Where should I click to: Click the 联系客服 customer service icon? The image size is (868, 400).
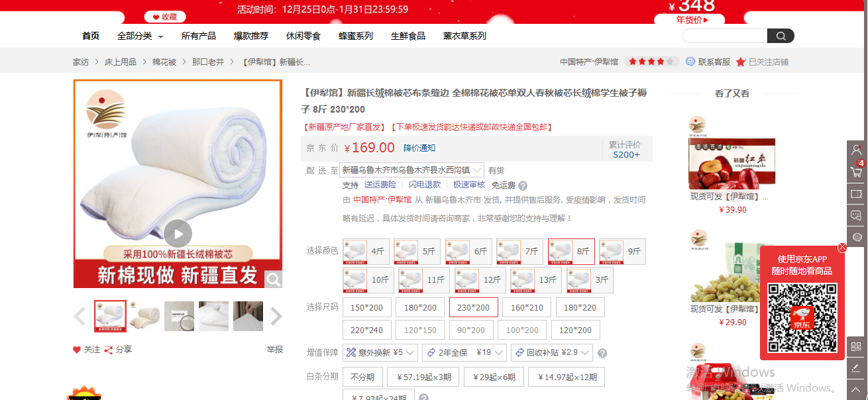click(690, 62)
